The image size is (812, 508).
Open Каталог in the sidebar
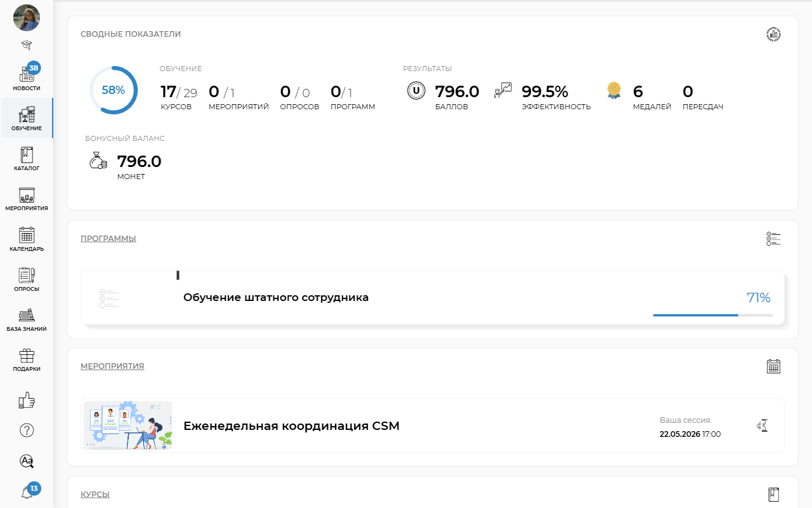click(27, 159)
